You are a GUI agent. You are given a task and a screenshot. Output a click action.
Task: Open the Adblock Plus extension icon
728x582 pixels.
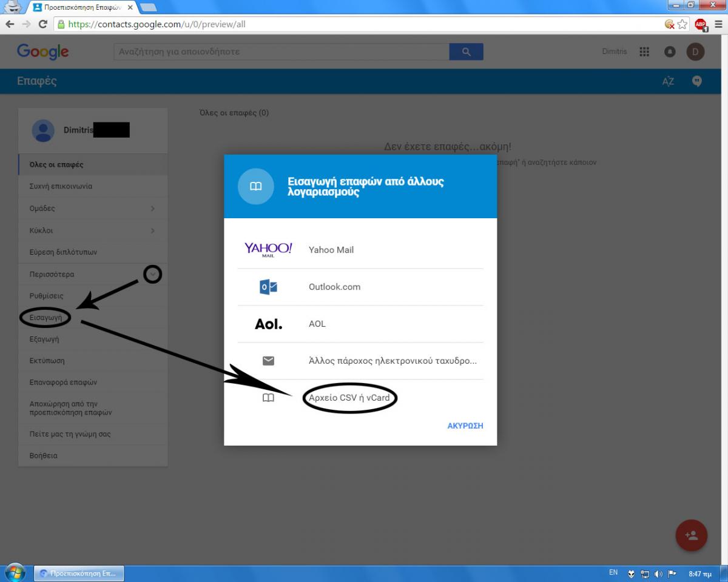[701, 24]
